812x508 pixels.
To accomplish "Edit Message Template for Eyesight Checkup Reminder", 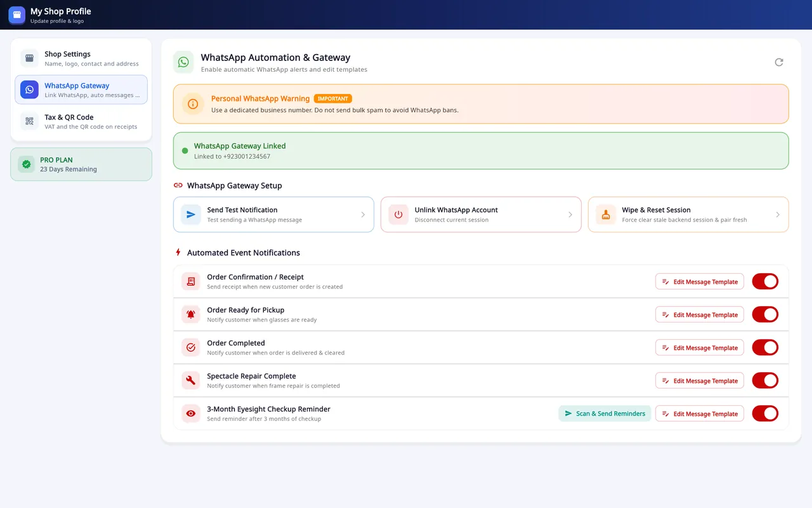I will [700, 413].
